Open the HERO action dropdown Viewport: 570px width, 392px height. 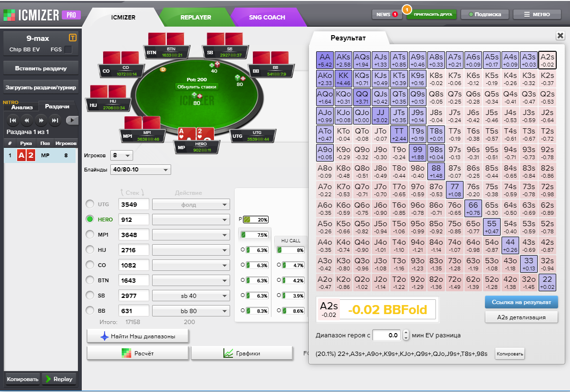[x=191, y=220]
